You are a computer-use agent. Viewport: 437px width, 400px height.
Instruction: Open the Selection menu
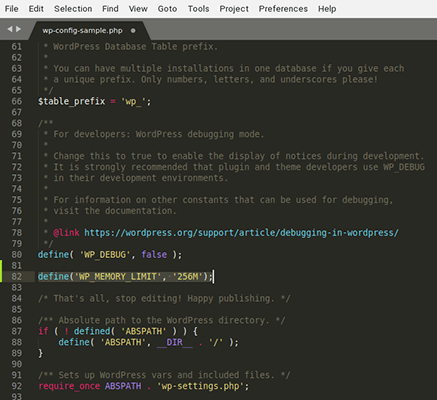click(73, 9)
